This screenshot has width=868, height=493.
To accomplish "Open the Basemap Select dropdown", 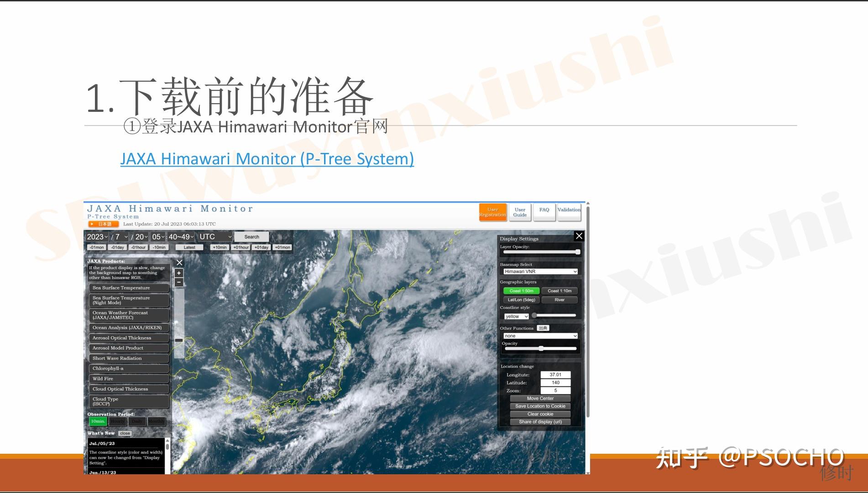I will tap(540, 271).
